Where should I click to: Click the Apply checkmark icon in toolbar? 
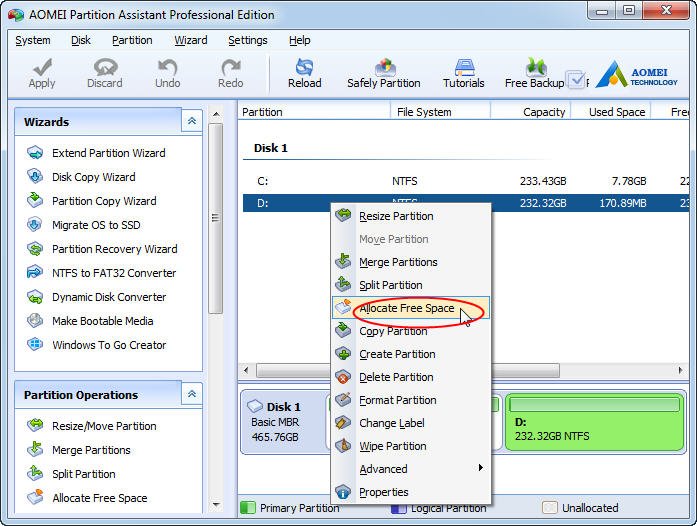[x=42, y=67]
